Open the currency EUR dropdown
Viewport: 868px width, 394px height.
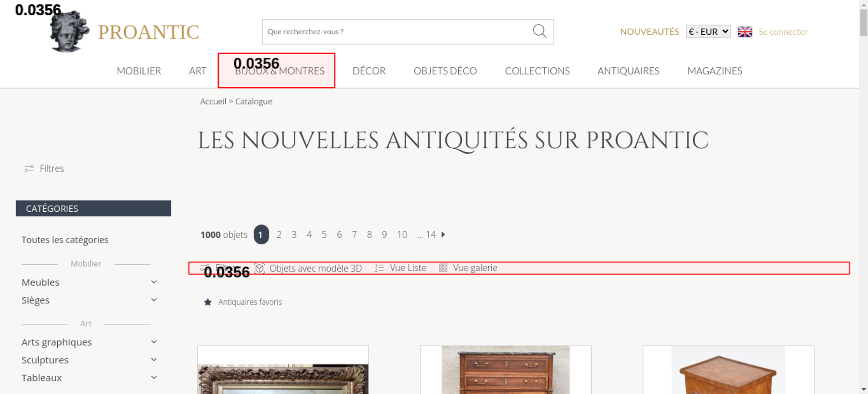(708, 32)
